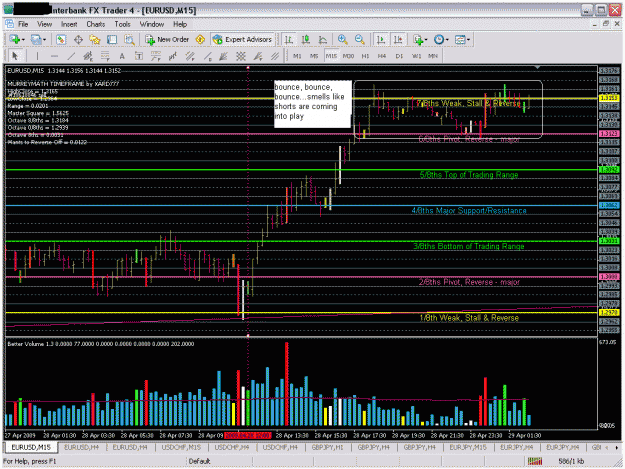
Task: Switch the chart to candlesticks
Action: (x=306, y=39)
